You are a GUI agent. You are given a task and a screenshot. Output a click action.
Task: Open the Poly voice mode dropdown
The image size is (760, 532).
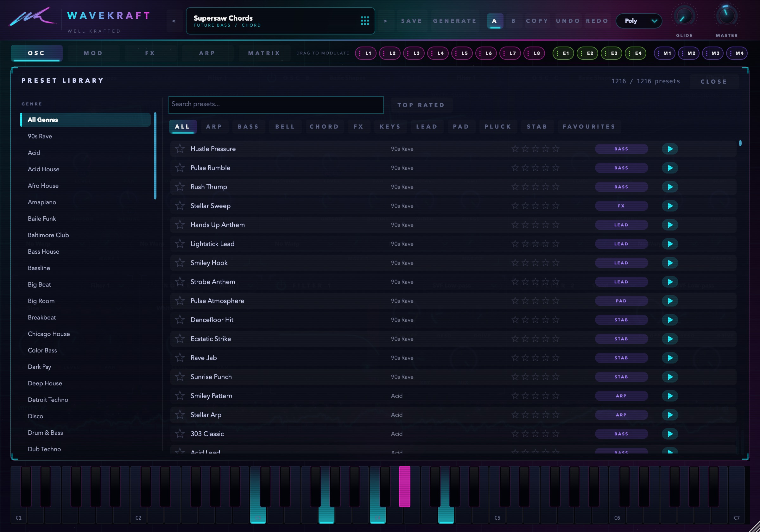tap(638, 21)
